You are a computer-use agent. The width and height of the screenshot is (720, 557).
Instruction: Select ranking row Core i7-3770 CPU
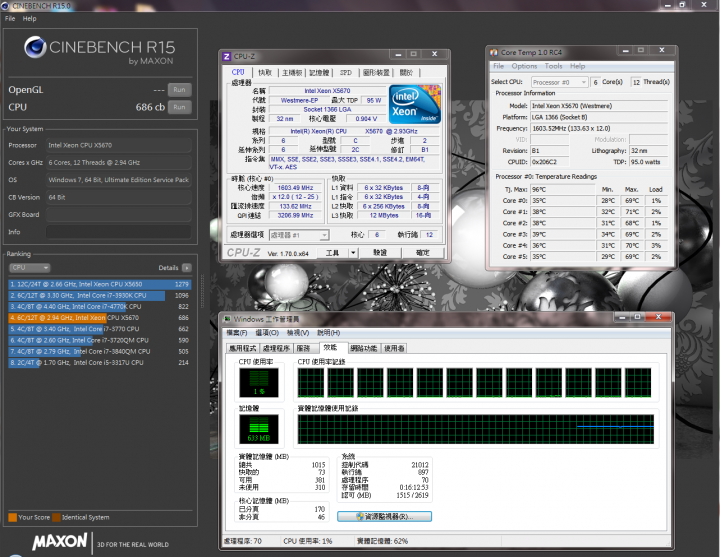[100, 329]
